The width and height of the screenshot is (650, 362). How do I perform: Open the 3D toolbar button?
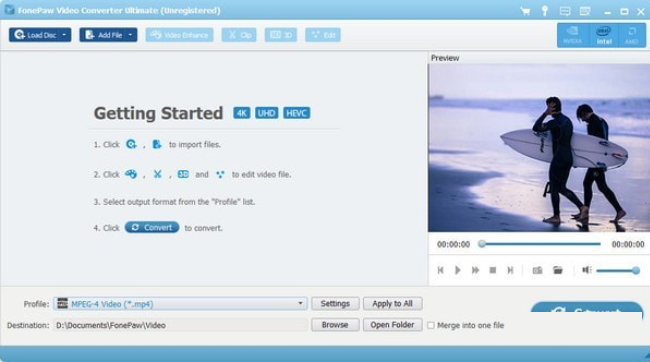click(281, 35)
